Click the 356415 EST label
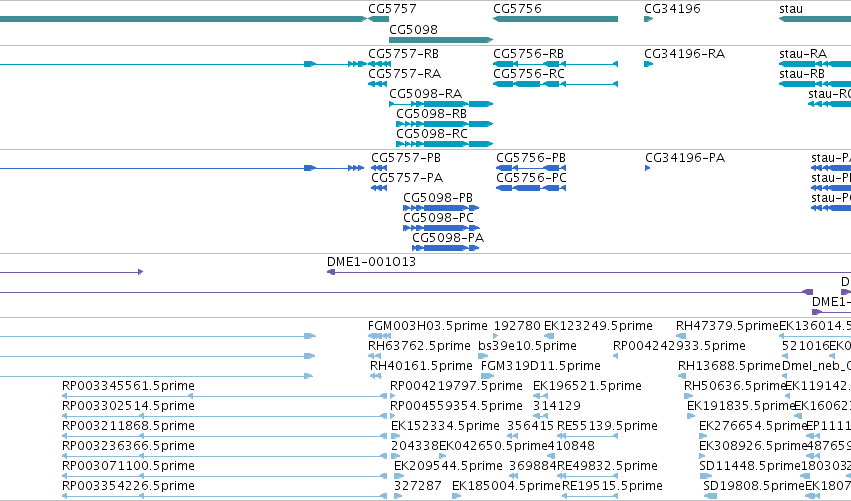Screen dimensions: 851x501 [531, 427]
